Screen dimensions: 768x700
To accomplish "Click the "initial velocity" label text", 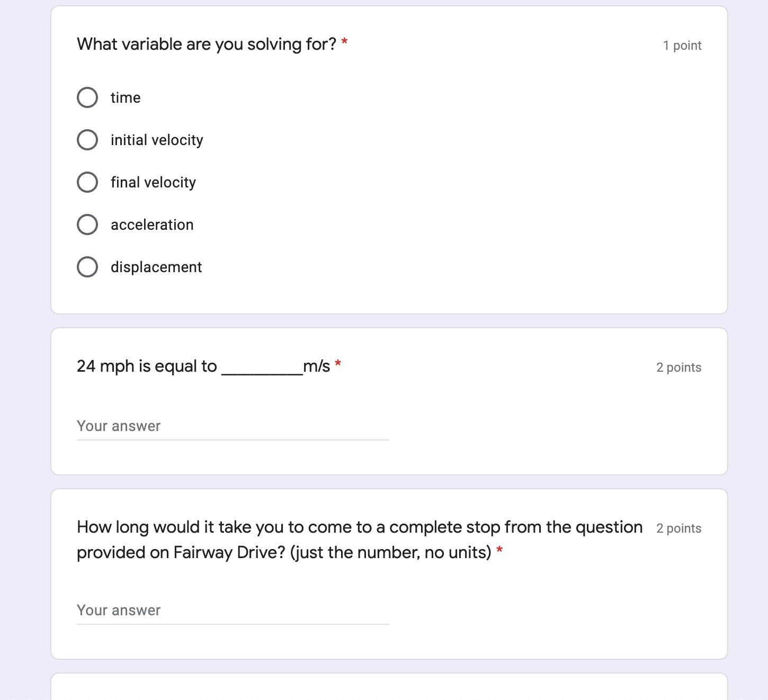I will click(x=157, y=140).
